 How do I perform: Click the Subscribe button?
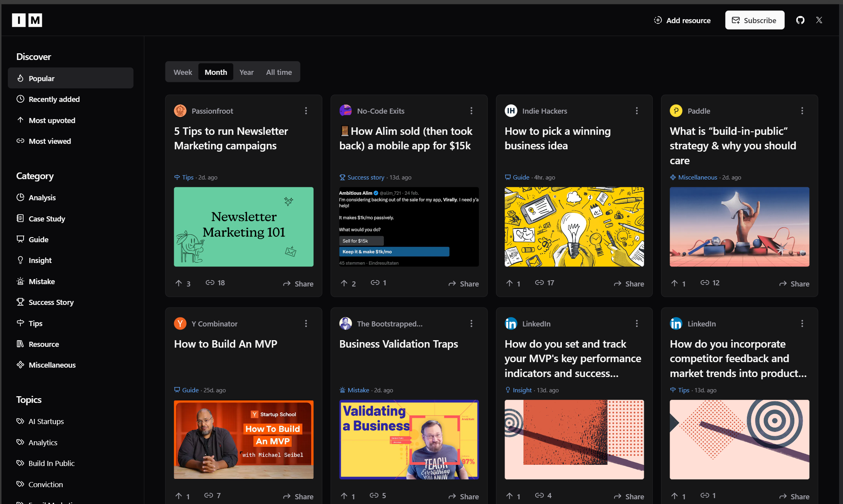[754, 20]
